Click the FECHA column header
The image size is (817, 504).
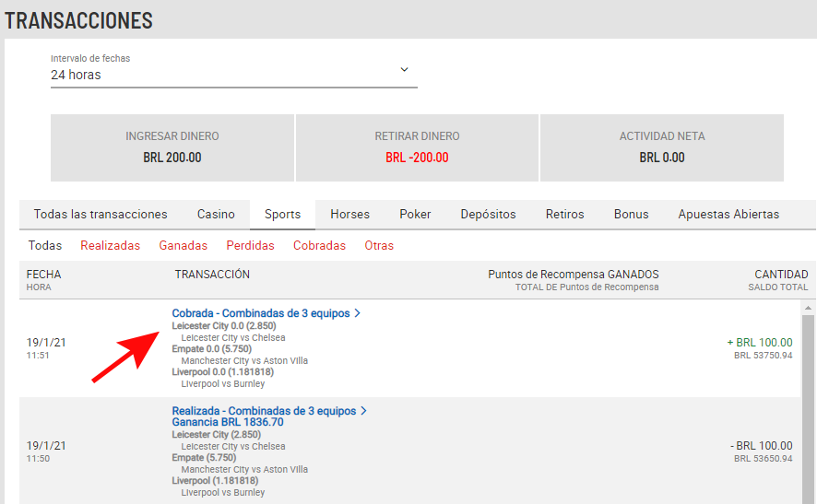[43, 275]
